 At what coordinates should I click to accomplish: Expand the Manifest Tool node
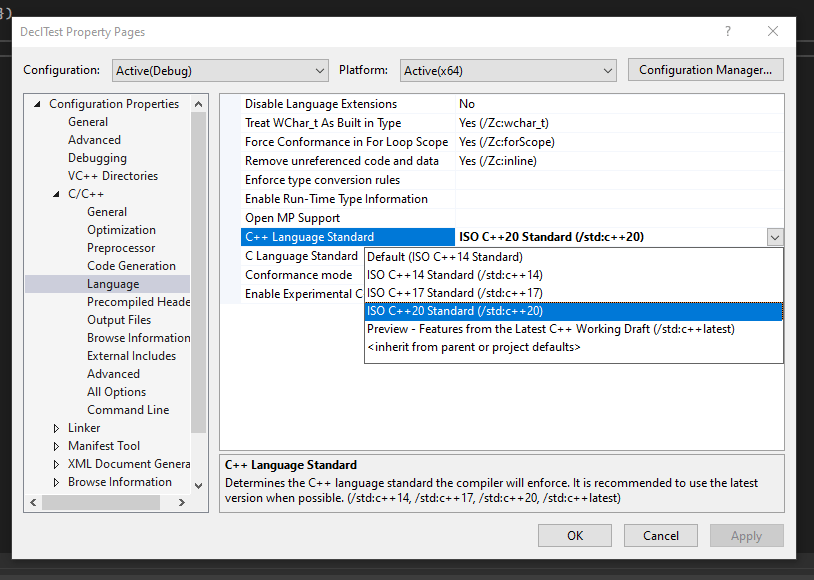click(x=58, y=445)
